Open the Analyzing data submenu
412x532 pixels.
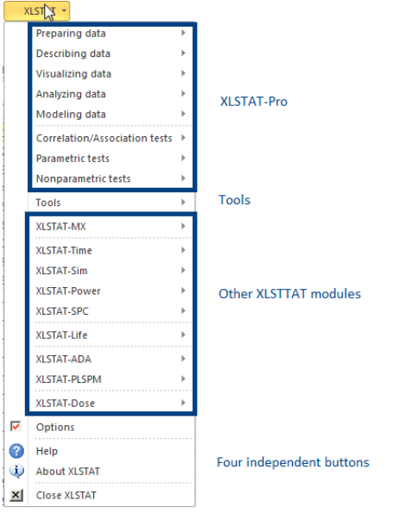pyautogui.click(x=111, y=94)
